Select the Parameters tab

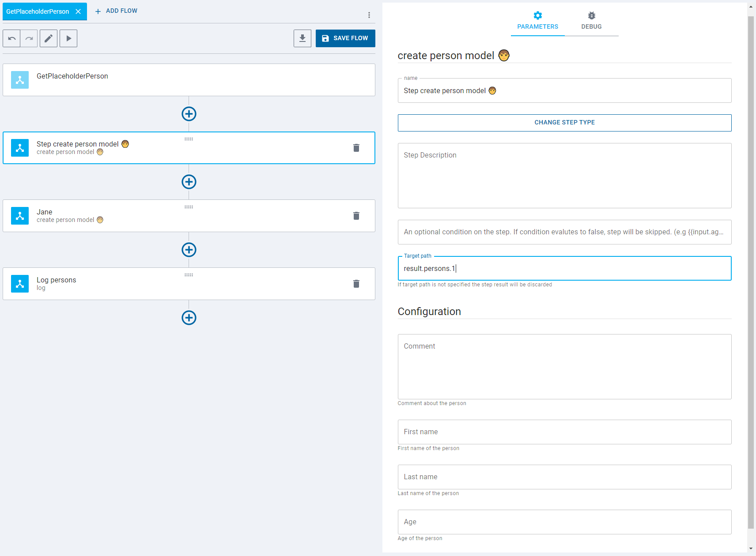coord(537,21)
